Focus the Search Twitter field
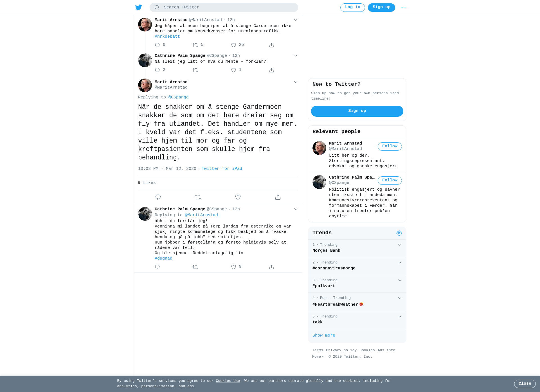Viewport: 540px width, 392px height. [224, 8]
